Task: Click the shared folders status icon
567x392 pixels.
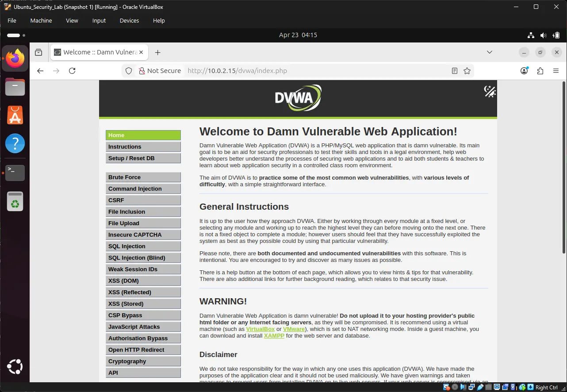Action: click(489, 387)
